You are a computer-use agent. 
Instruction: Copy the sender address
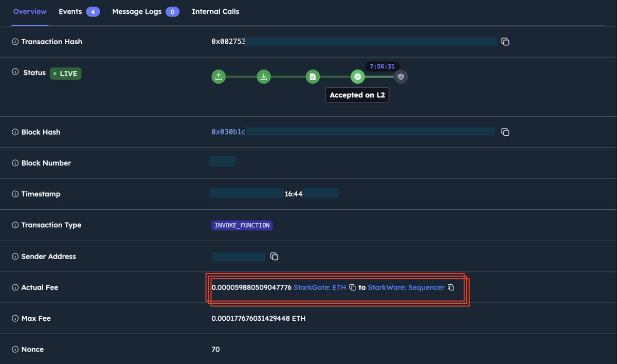(275, 257)
